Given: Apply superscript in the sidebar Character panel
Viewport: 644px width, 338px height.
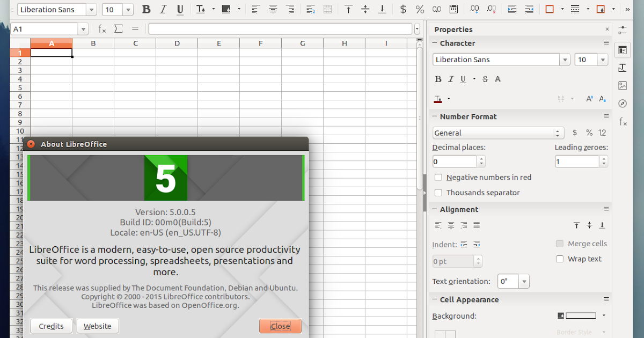Looking at the screenshot, I should (x=589, y=99).
